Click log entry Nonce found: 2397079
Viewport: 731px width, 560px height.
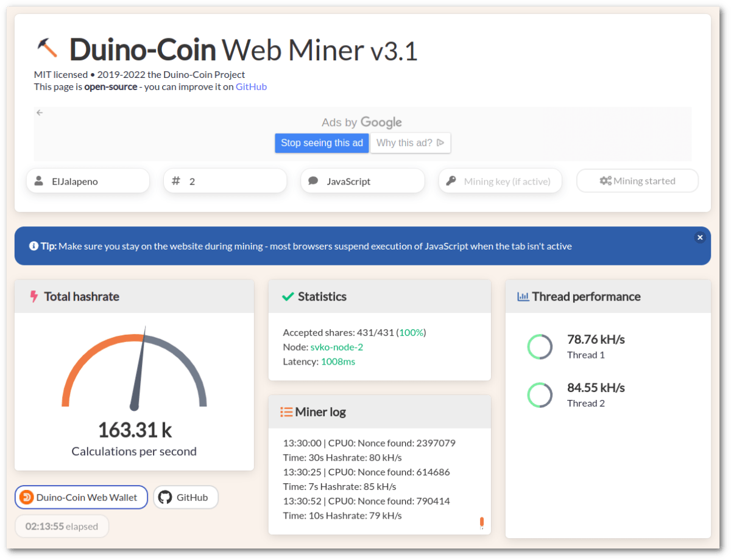coord(369,443)
